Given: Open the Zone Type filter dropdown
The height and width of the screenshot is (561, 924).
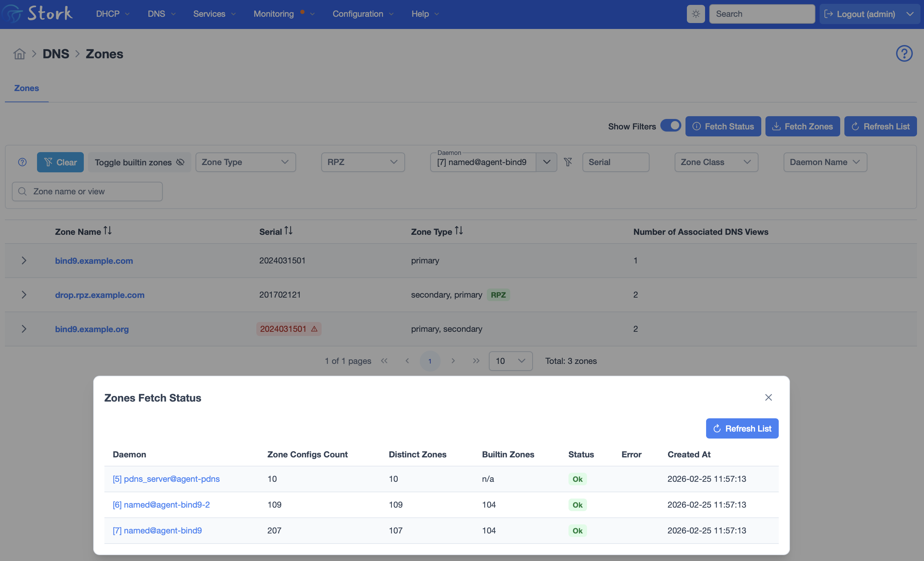Looking at the screenshot, I should pos(245,162).
